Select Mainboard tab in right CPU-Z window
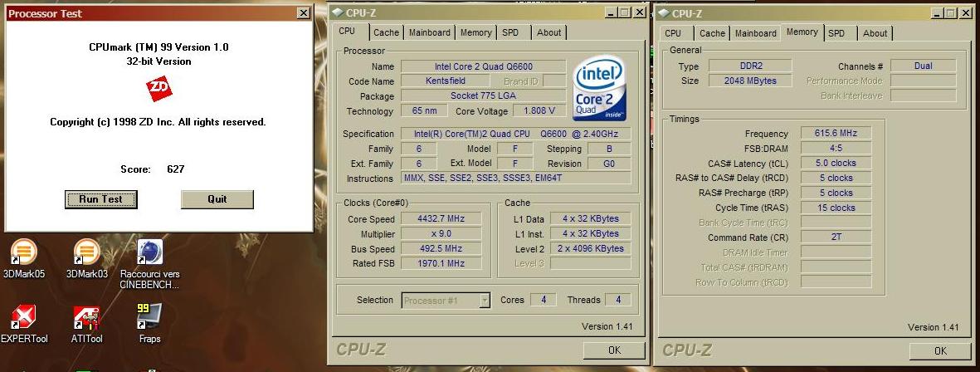980x372 pixels. [x=756, y=33]
